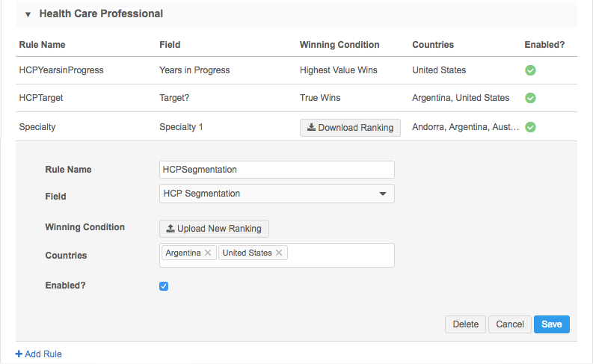
Task: Delete the HCPSegmentation rule
Action: (x=465, y=324)
